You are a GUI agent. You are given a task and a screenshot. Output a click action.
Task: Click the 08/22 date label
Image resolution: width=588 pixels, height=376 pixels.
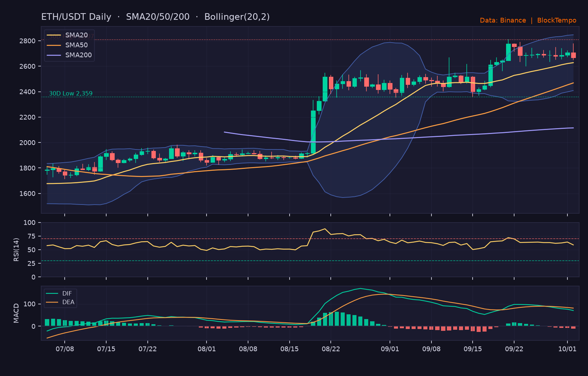click(x=331, y=349)
